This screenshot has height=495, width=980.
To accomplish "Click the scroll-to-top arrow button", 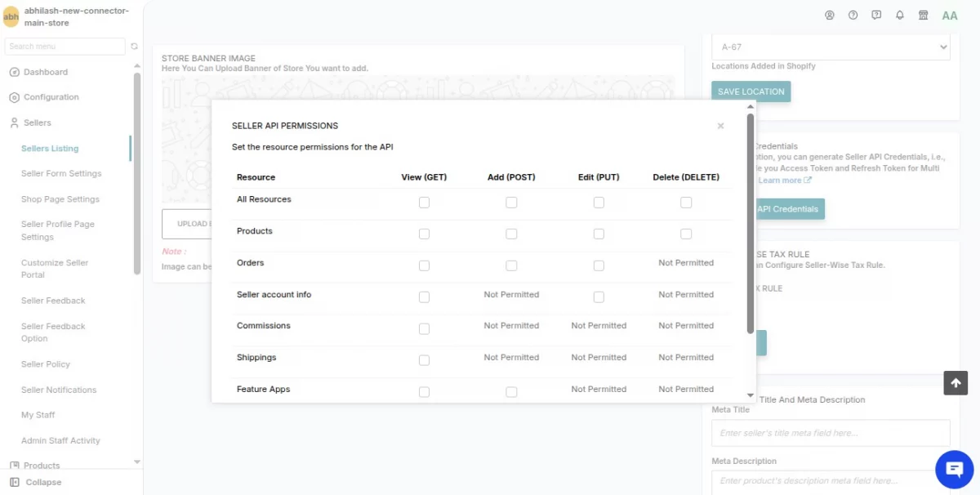I will (955, 383).
